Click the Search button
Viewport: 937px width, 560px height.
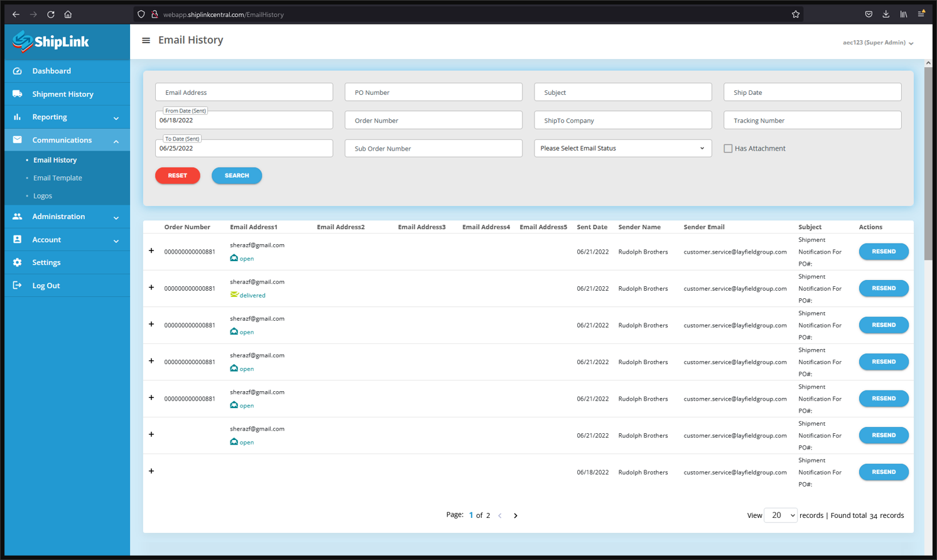237,176
